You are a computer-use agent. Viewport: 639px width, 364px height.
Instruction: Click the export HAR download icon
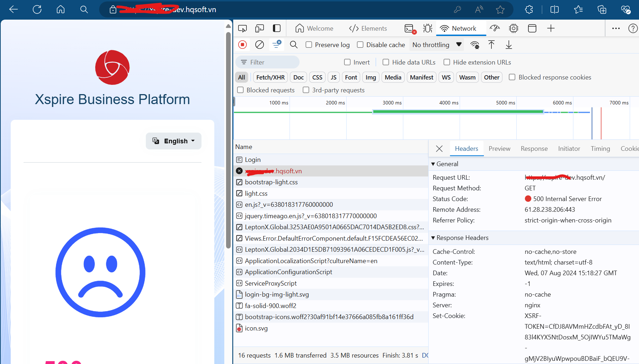(509, 45)
